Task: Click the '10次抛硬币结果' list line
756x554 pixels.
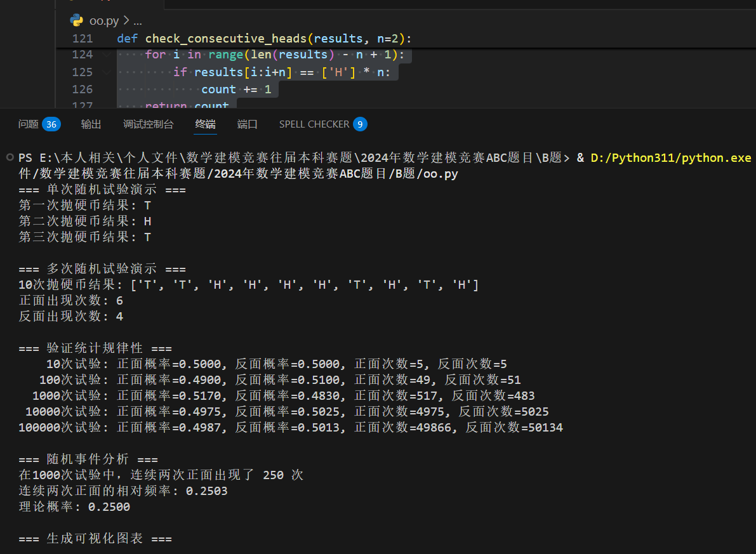Action: point(248,285)
